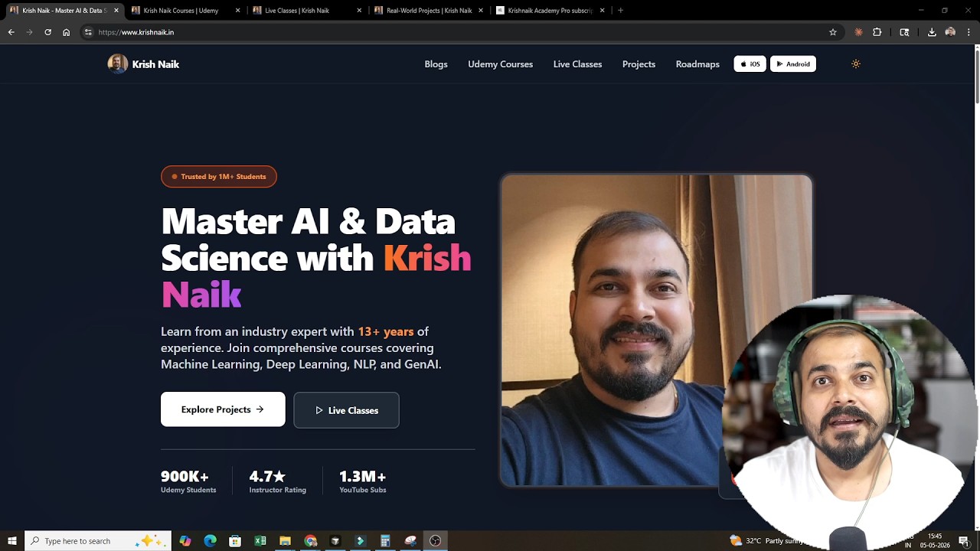This screenshot has width=980, height=551.
Task: Open the orange Claude extension icon
Action: [x=858, y=32]
